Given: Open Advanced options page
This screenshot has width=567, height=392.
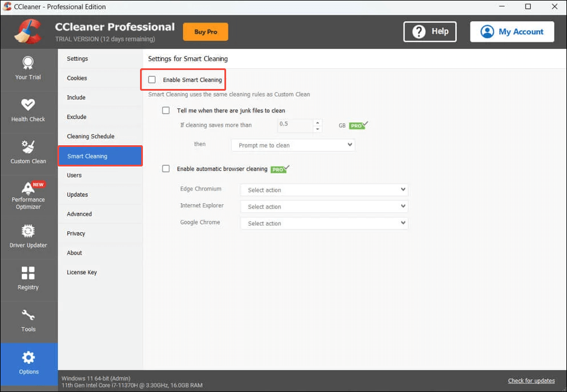Looking at the screenshot, I should [x=100, y=214].
